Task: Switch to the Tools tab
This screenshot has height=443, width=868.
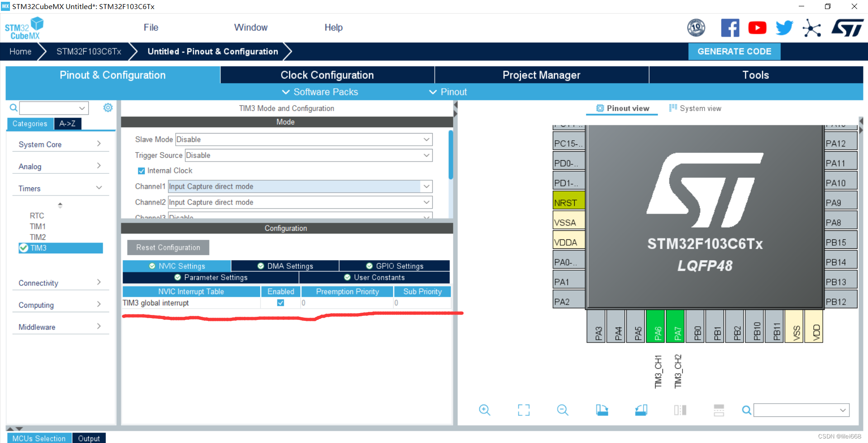Action: (756, 75)
